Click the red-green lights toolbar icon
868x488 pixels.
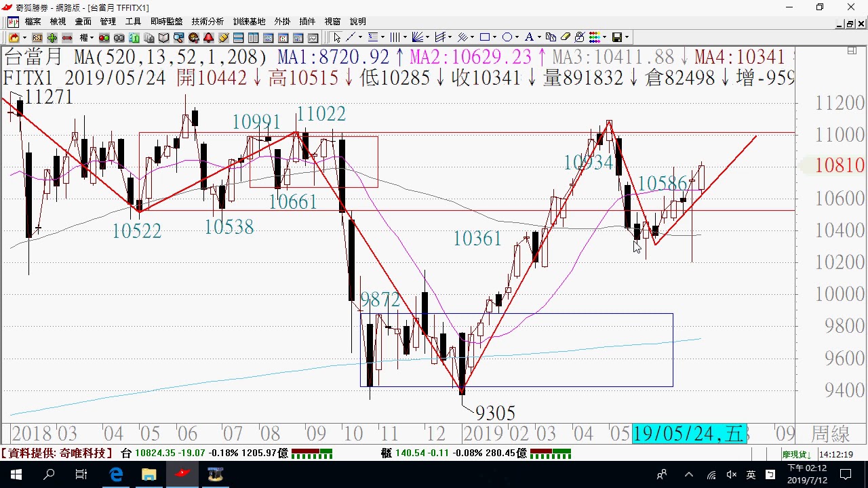coord(104,37)
